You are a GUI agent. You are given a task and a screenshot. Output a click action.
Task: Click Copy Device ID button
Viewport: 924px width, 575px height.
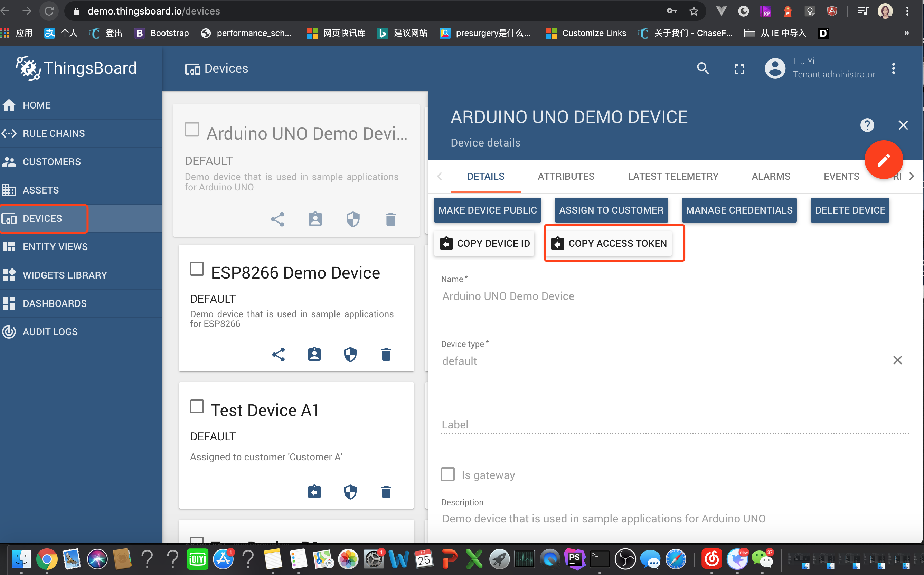coord(484,243)
